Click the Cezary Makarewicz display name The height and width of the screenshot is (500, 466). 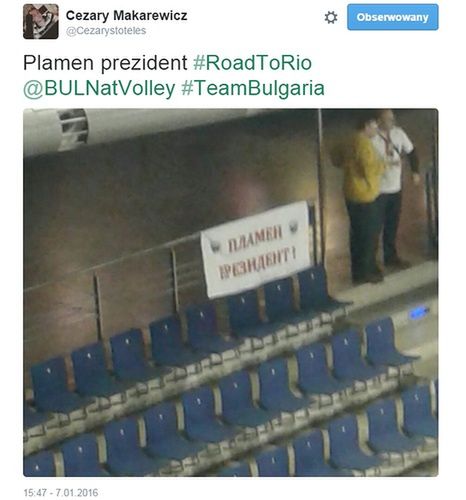tap(126, 15)
